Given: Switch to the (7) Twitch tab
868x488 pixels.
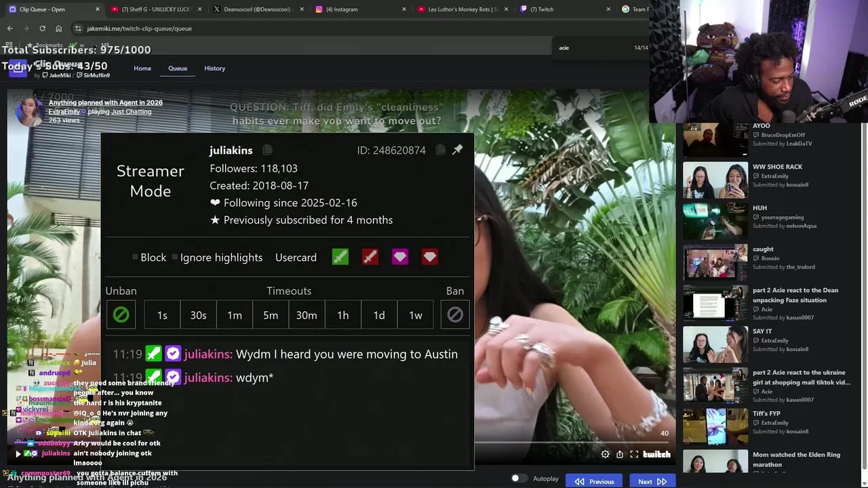Looking at the screenshot, I should click(x=564, y=9).
